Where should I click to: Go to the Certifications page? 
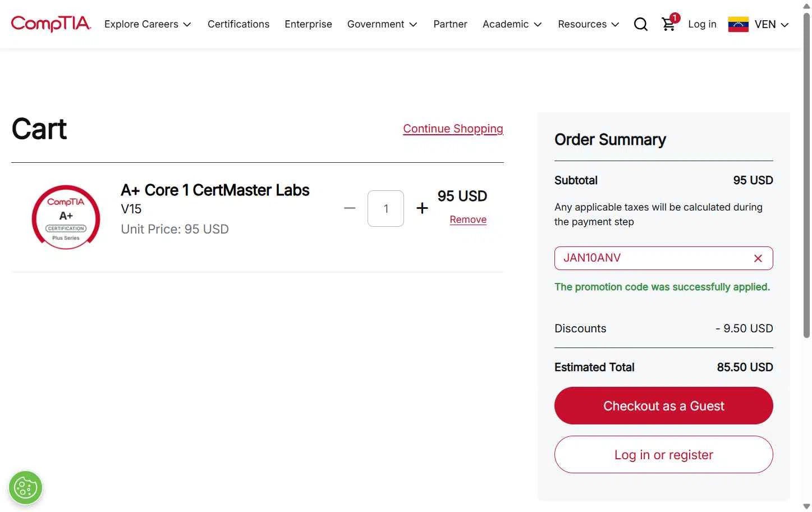pos(238,24)
